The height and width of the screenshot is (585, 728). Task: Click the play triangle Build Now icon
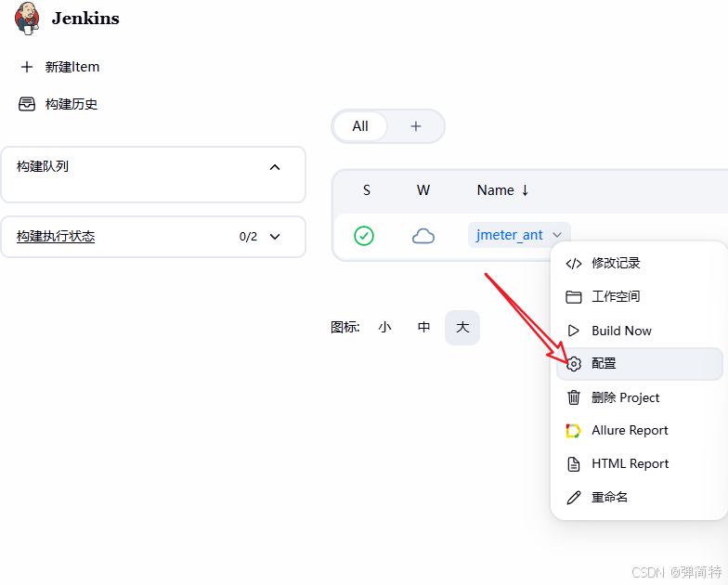point(574,331)
